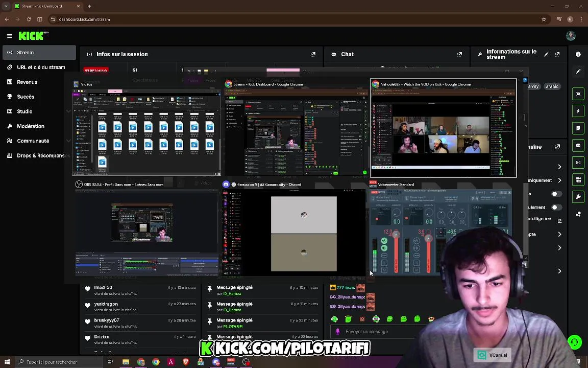The width and height of the screenshot is (588, 368).
Task: Open Brave browser from the taskbar
Action: click(x=186, y=362)
